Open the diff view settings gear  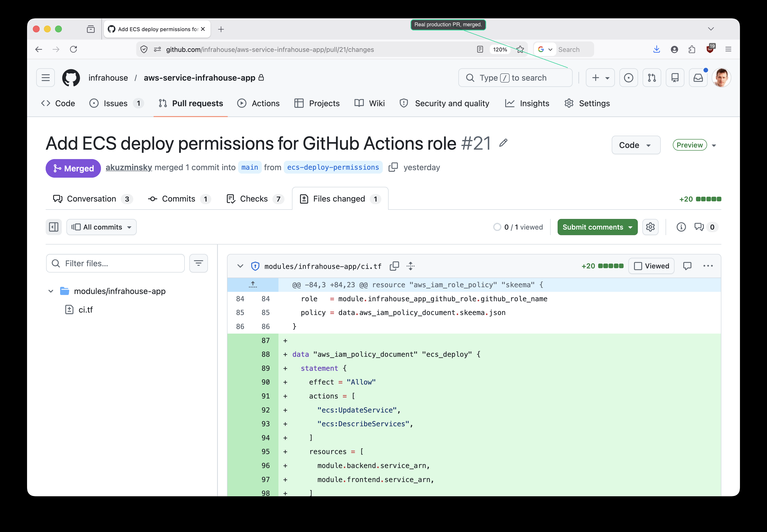pos(650,227)
